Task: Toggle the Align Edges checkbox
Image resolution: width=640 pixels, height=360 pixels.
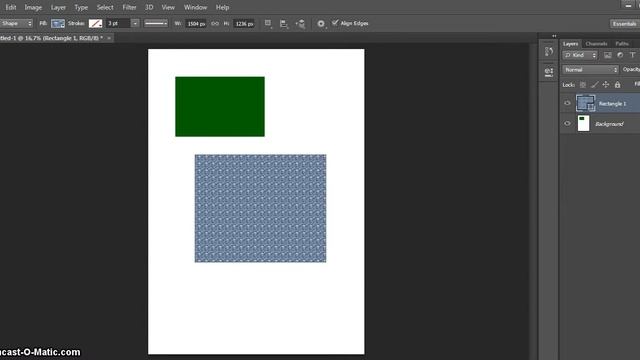Action: (335, 23)
